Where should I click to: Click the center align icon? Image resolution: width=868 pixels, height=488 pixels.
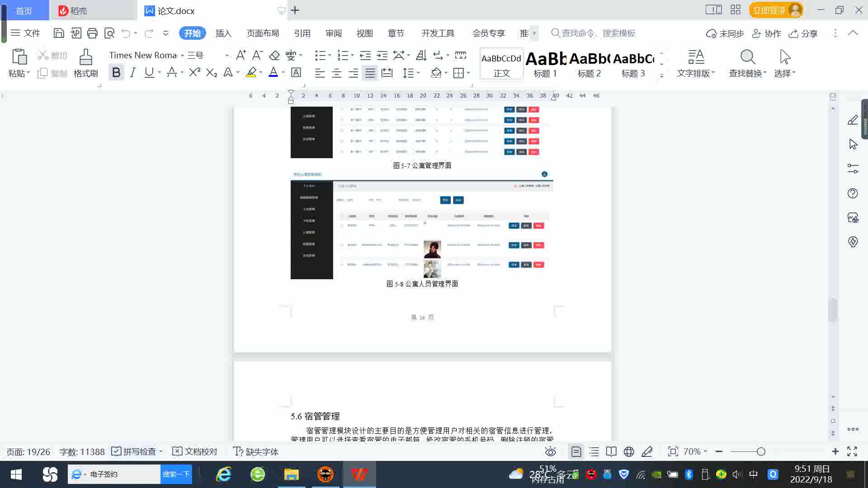(x=337, y=73)
